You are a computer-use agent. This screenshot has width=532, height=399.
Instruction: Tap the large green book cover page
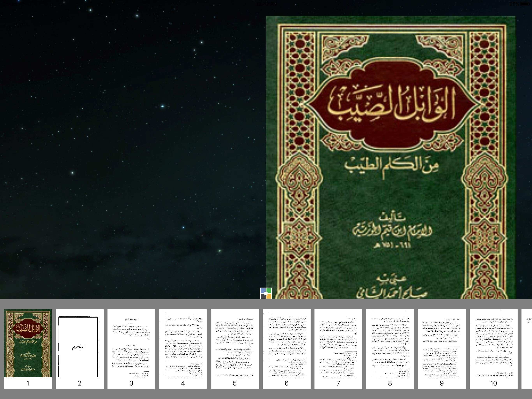391,157
